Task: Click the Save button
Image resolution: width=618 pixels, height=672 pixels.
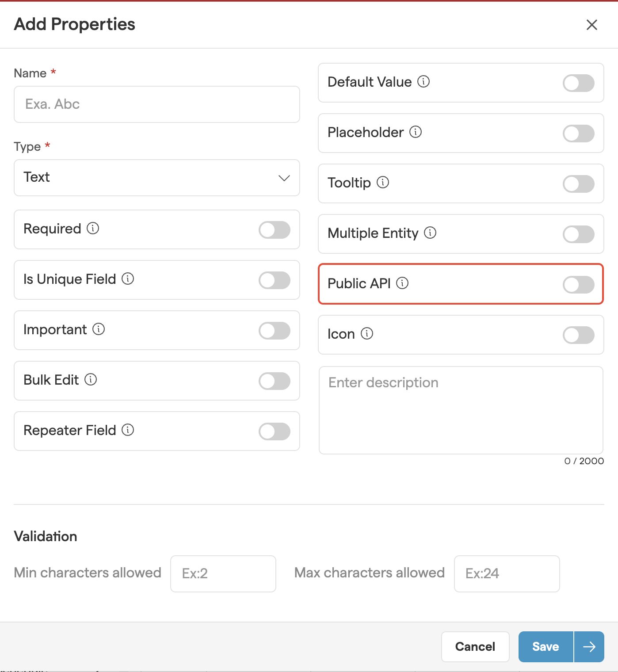Action: tap(546, 647)
